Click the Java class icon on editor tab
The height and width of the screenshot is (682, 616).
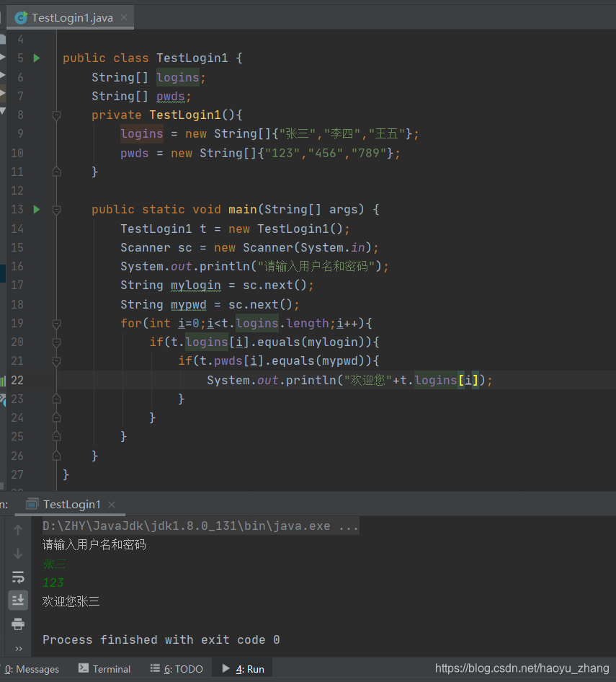tap(21, 18)
